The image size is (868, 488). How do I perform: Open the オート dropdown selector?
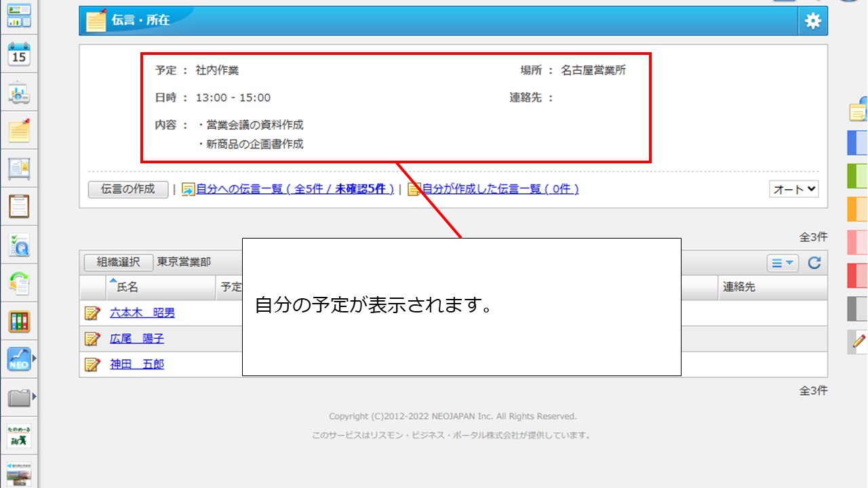pyautogui.click(x=793, y=190)
